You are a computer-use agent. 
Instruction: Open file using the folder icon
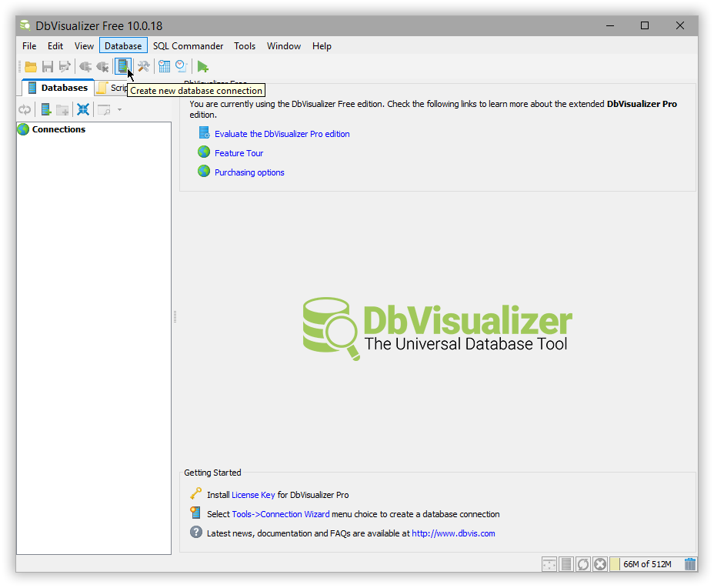click(31, 67)
